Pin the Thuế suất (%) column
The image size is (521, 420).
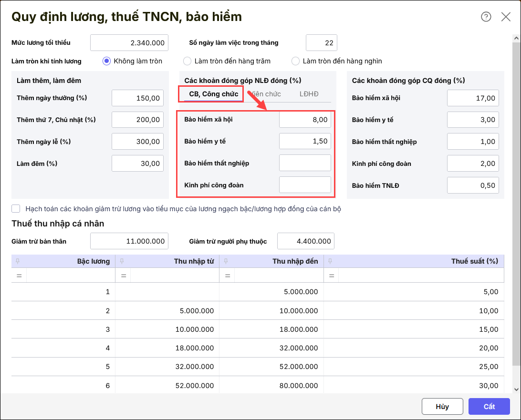(330, 261)
